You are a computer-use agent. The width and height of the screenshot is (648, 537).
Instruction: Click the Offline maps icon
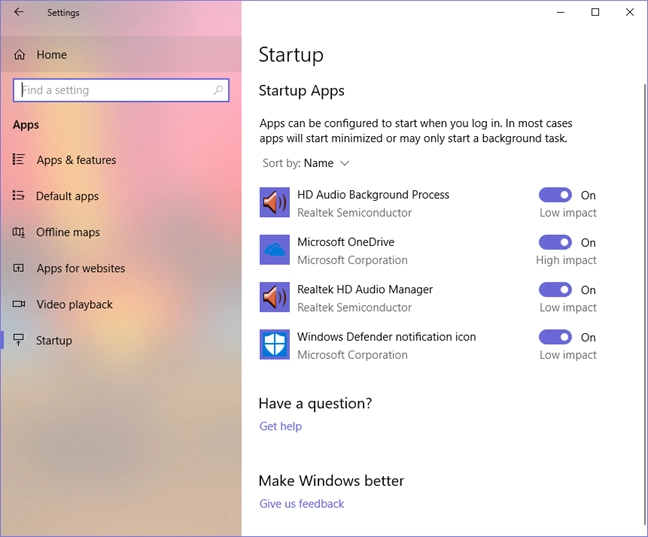(19, 232)
